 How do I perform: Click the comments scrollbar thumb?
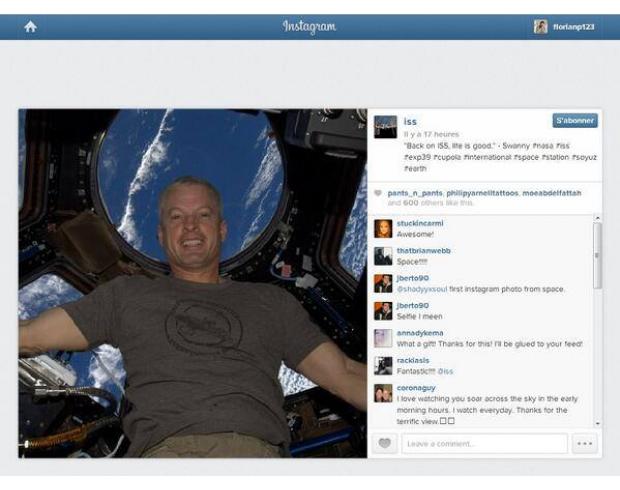pos(597,255)
